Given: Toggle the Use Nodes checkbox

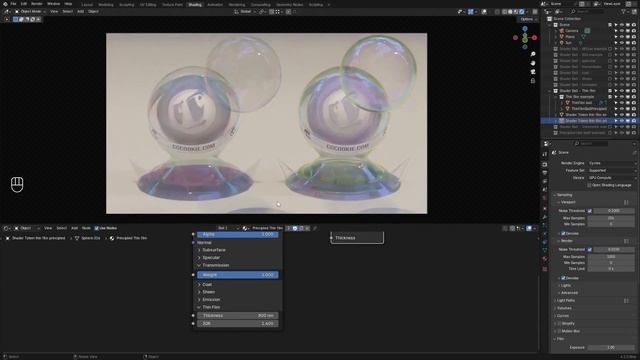Looking at the screenshot, I should click(x=97, y=228).
